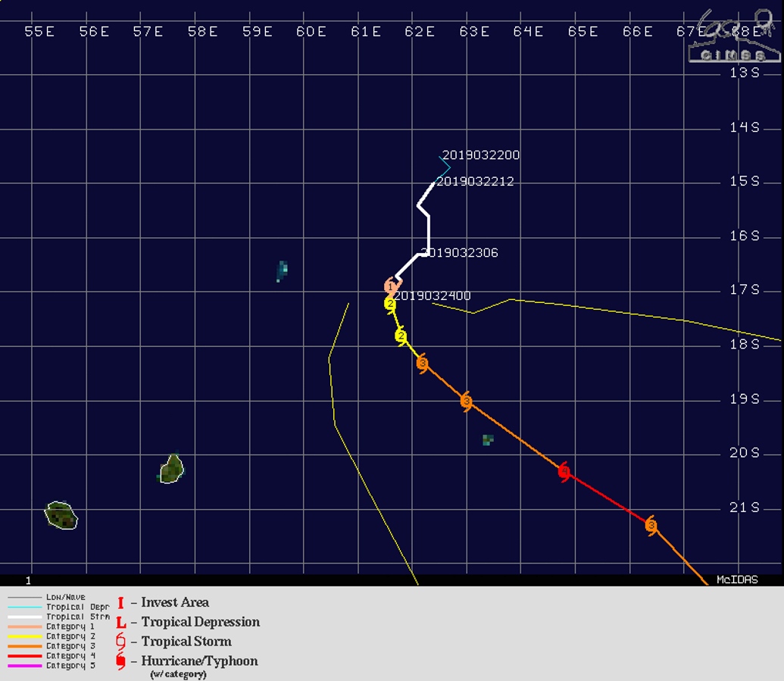Click the 17S latitude label

click(745, 289)
